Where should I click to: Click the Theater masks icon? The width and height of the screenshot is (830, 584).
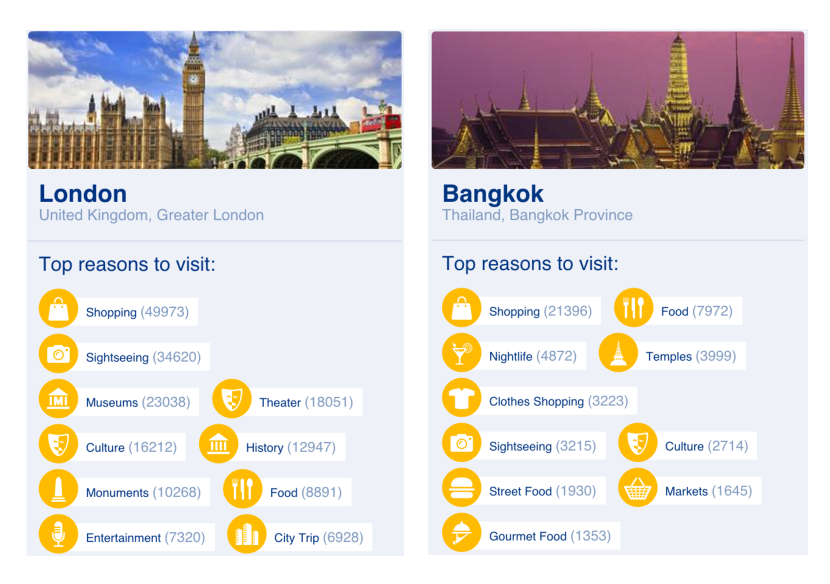(232, 399)
